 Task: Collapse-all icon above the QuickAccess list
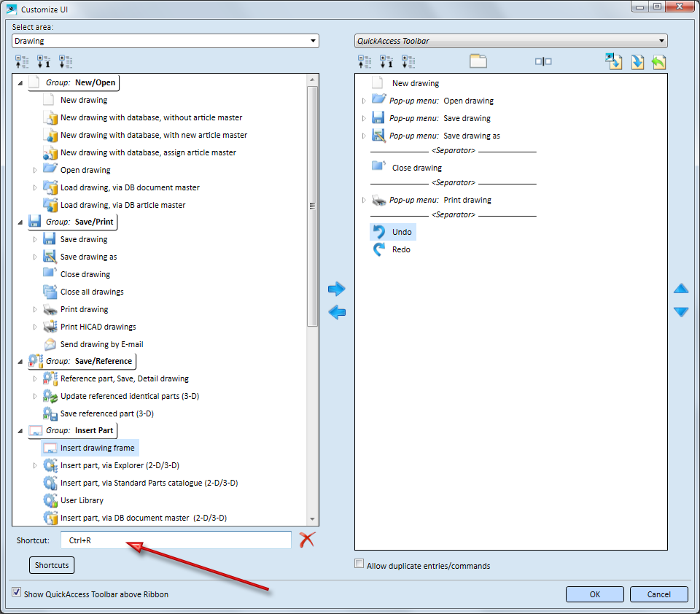tap(365, 62)
